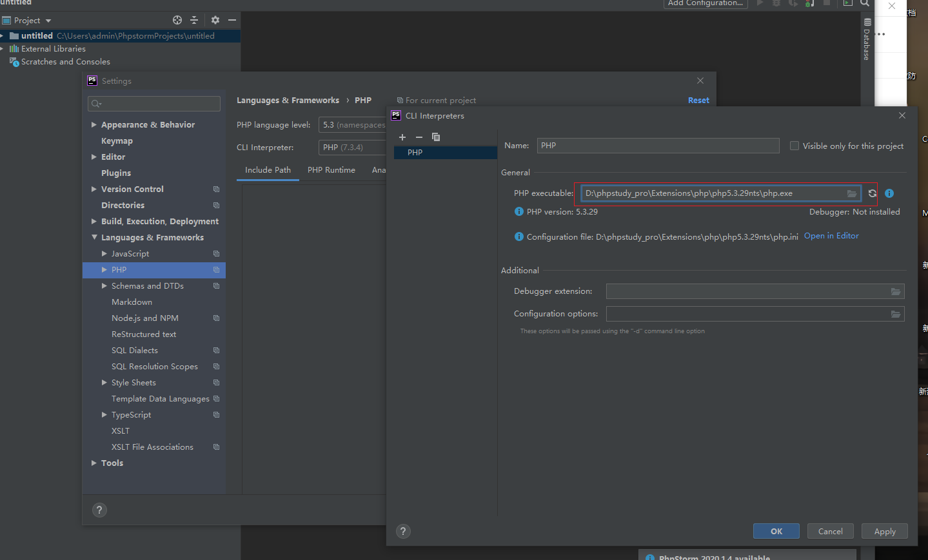Expand Appearance & Behavior settings
The height and width of the screenshot is (560, 928).
coord(94,125)
